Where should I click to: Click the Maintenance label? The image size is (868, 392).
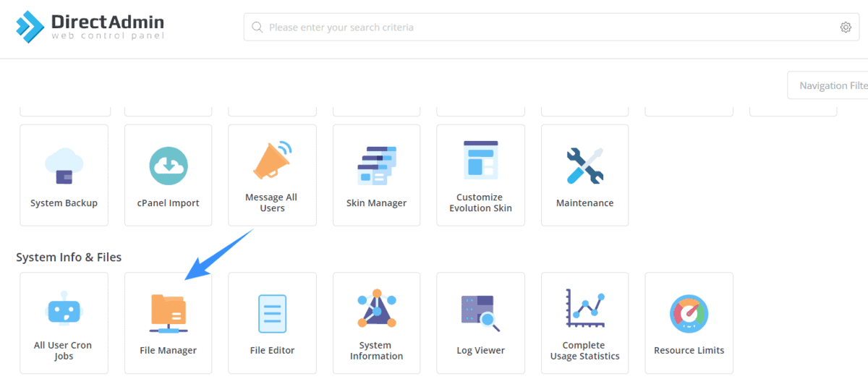click(584, 203)
